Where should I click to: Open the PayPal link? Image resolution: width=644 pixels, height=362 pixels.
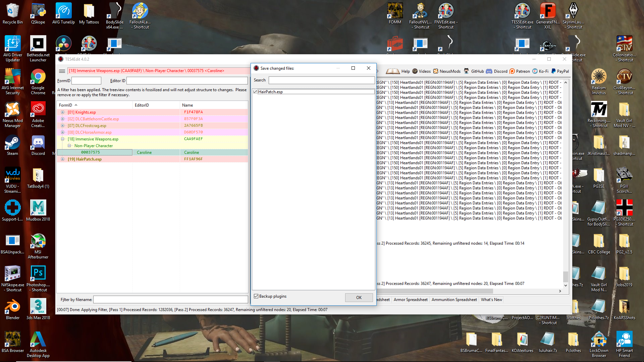click(x=560, y=71)
